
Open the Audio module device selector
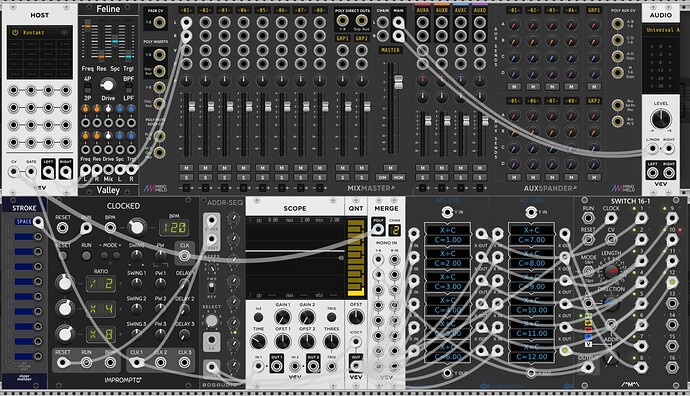(x=661, y=30)
